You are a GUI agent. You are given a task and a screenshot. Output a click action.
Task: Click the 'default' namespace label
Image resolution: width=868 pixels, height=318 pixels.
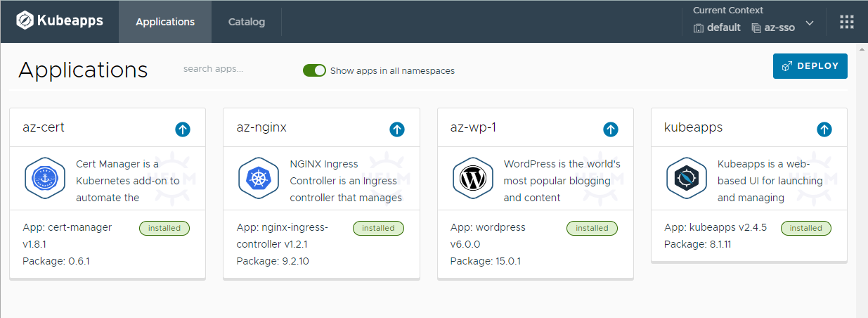724,27
